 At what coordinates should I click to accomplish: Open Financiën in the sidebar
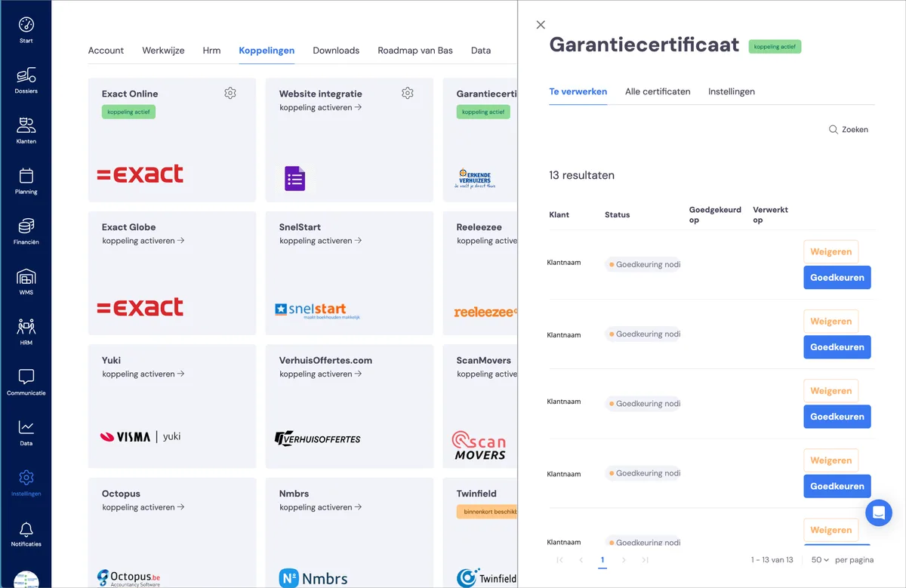26,232
